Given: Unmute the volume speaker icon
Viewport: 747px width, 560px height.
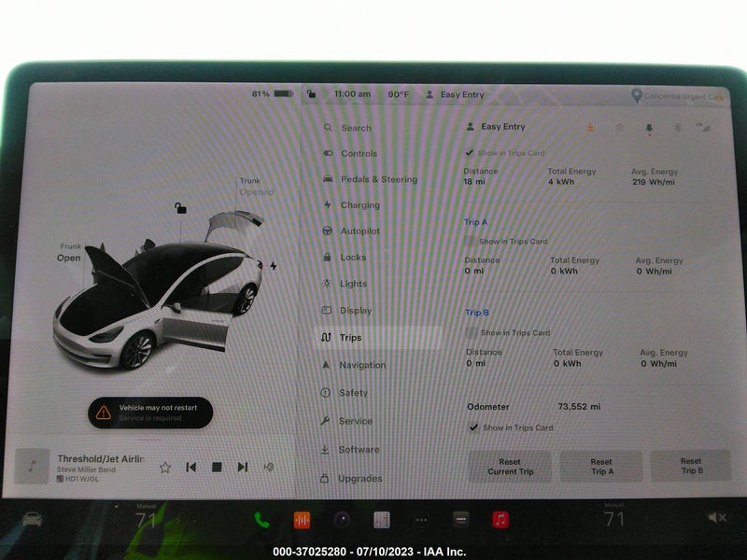Looking at the screenshot, I should point(717,517).
